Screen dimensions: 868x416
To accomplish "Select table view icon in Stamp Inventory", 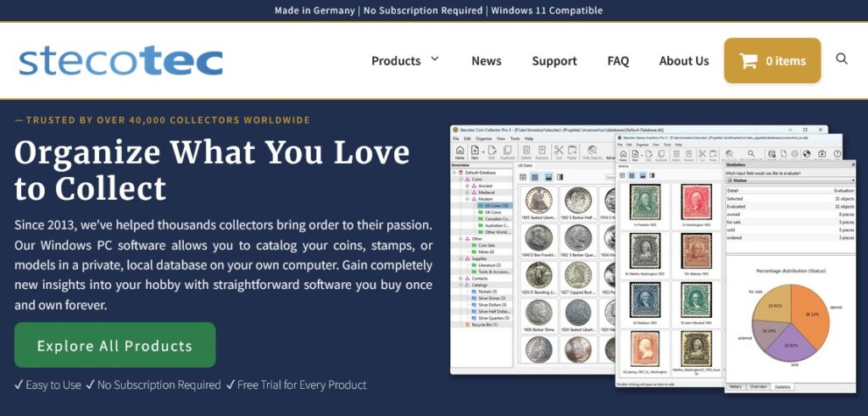I will coord(622,175).
